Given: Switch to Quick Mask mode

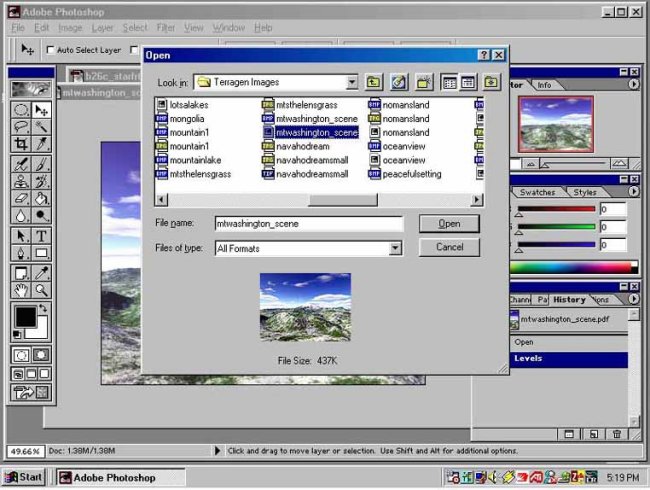Looking at the screenshot, I should coord(41,355).
